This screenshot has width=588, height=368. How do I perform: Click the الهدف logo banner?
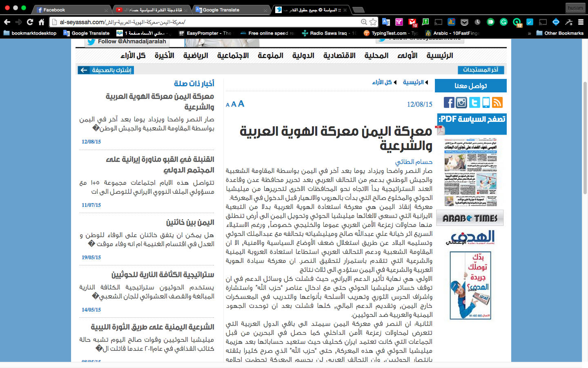pos(470,238)
